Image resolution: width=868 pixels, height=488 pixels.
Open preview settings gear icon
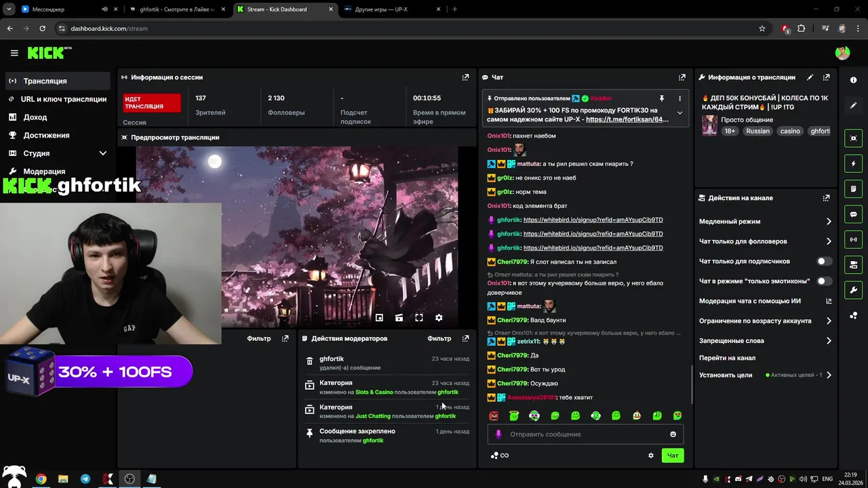439,318
